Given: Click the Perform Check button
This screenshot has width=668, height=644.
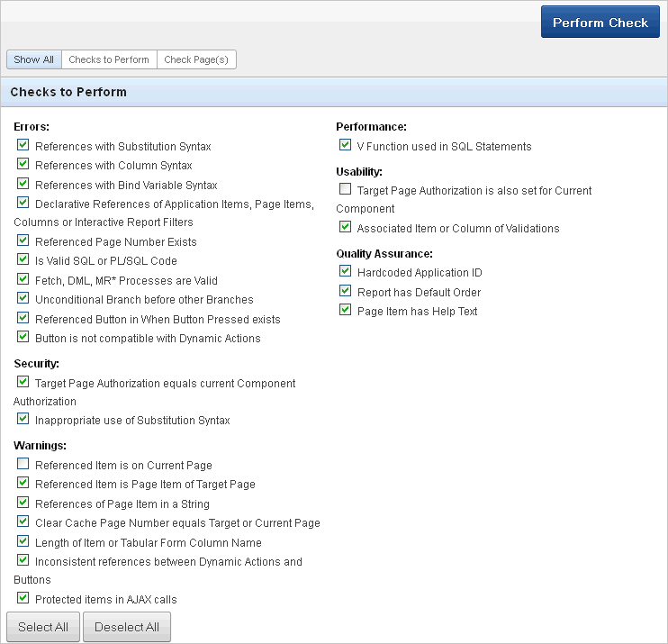Looking at the screenshot, I should [x=600, y=22].
